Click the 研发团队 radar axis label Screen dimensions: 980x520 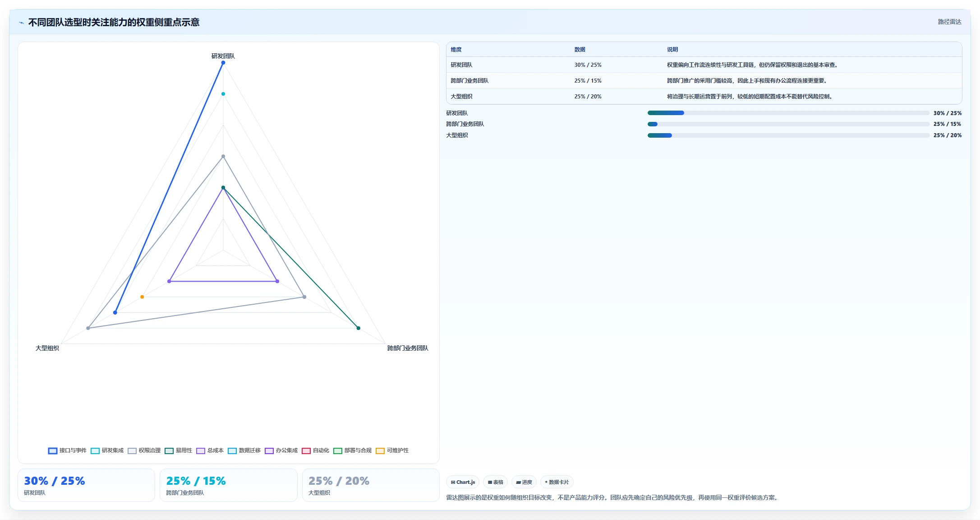click(223, 56)
